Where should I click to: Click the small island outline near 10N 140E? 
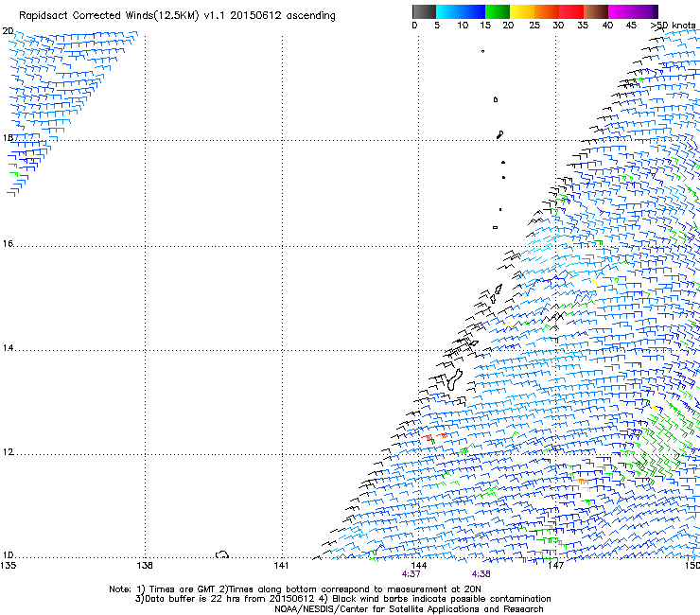pyautogui.click(x=222, y=554)
